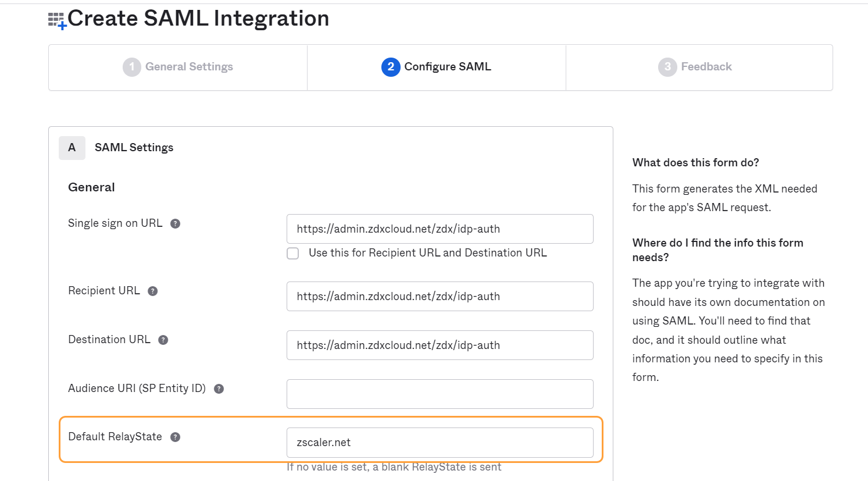Viewport: 868px width, 481px height.
Task: Open the Default RelayState help icon
Action: pos(175,437)
